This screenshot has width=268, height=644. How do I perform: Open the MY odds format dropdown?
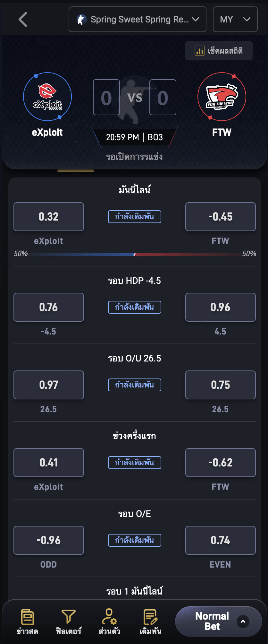[235, 20]
